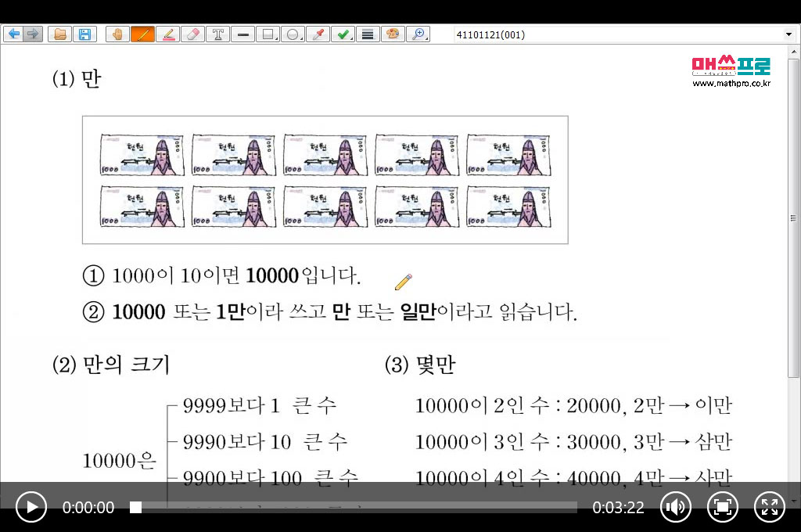This screenshot has width=801, height=532.
Task: Save with the floppy disk icon
Action: tap(84, 34)
